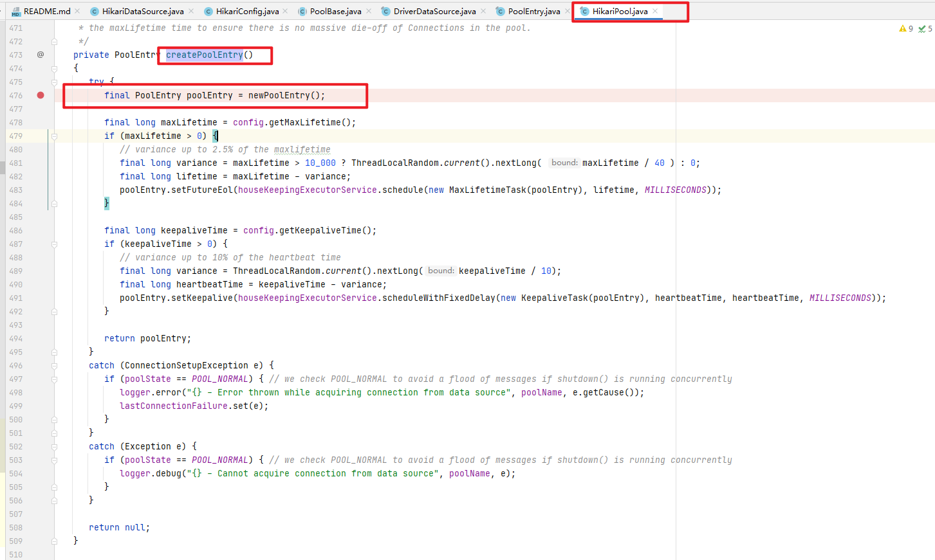The height and width of the screenshot is (560, 935).
Task: Click the fold end marker at line 495
Action: coord(54,352)
